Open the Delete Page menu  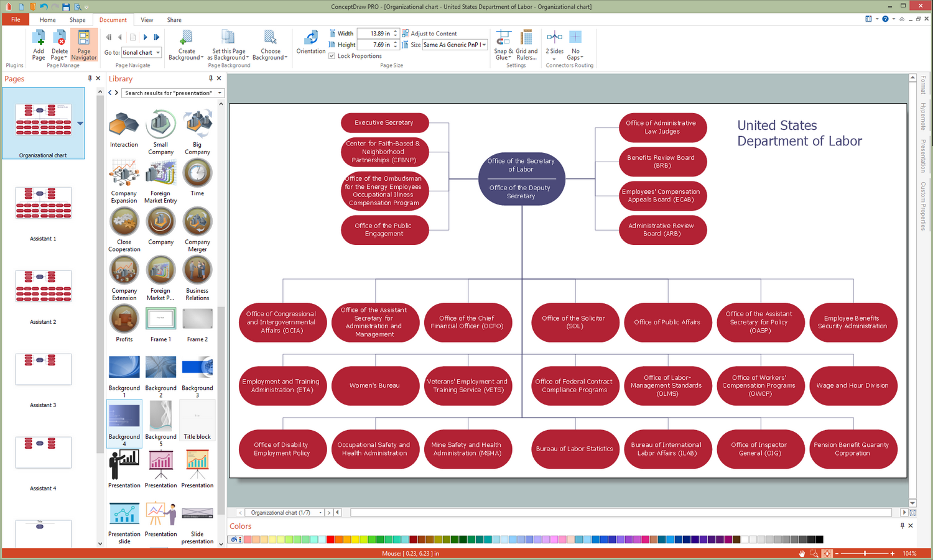point(60,45)
